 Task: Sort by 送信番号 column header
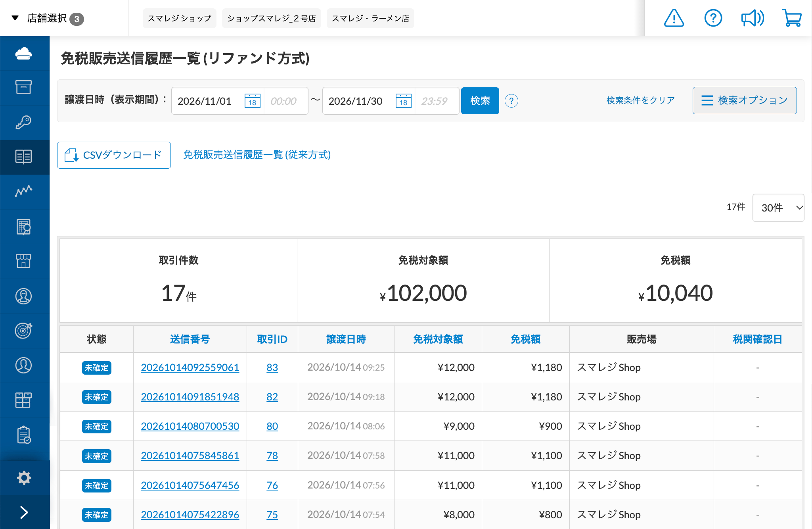point(190,339)
